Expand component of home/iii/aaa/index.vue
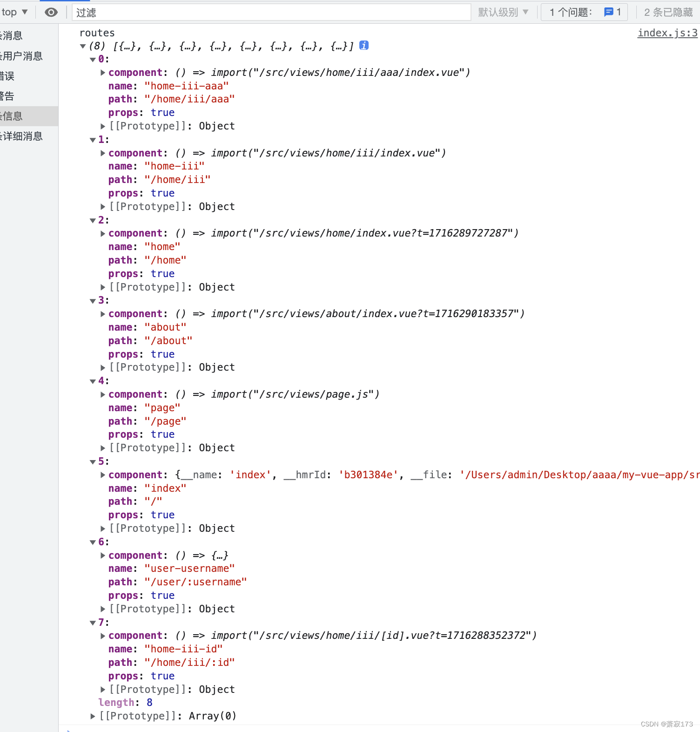The width and height of the screenshot is (700, 732). point(103,73)
